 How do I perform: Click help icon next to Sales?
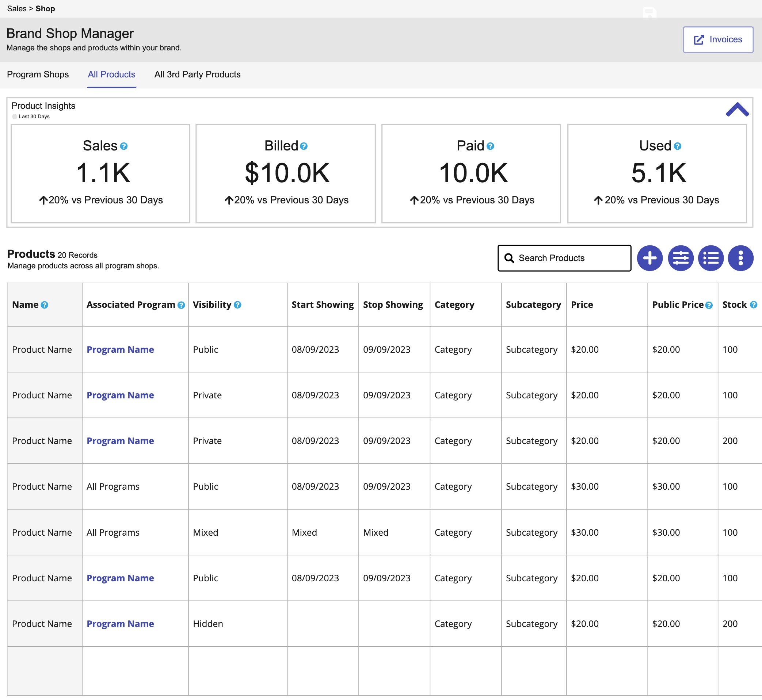[x=124, y=146]
